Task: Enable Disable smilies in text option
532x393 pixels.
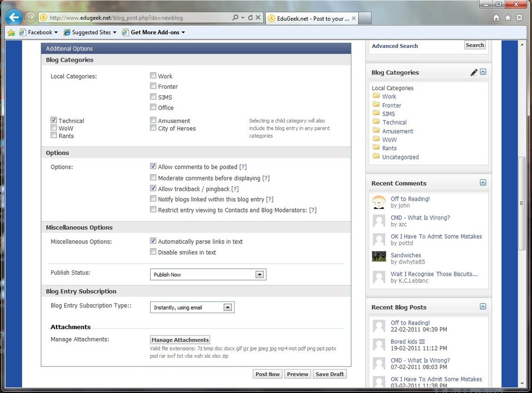Action: pos(153,252)
